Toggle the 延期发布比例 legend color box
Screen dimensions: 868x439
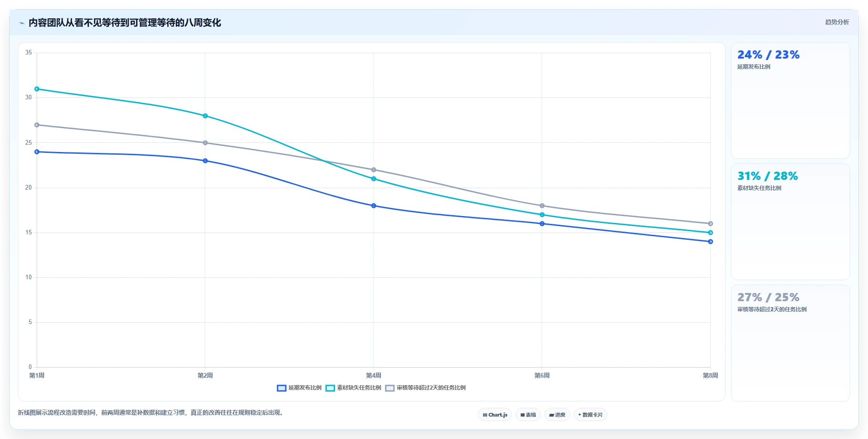(x=281, y=388)
